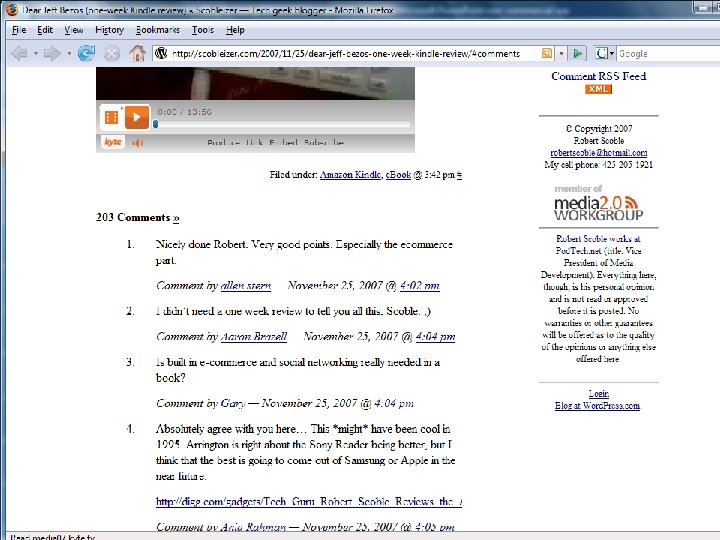
Task: Click the orange XML feed badge
Action: point(598,89)
